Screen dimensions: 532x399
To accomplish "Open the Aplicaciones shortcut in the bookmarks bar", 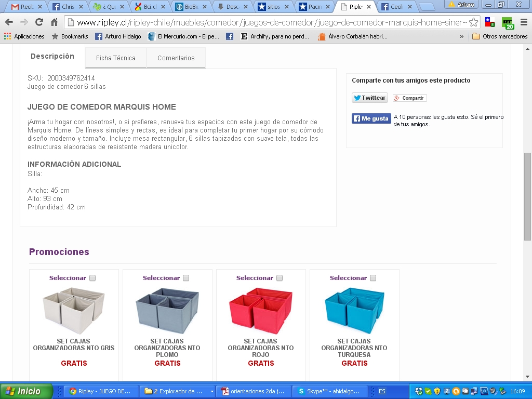I will 24,36.
